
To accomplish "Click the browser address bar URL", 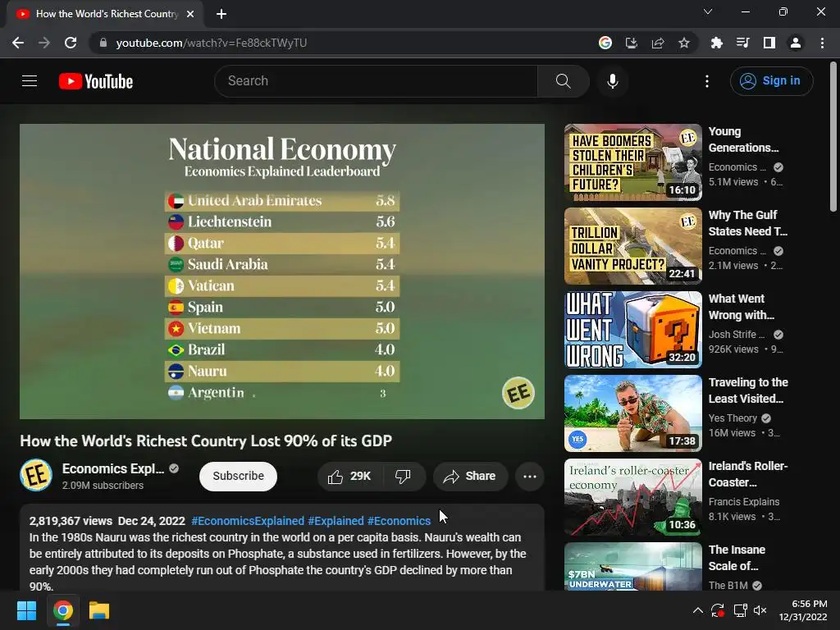I will [212, 43].
